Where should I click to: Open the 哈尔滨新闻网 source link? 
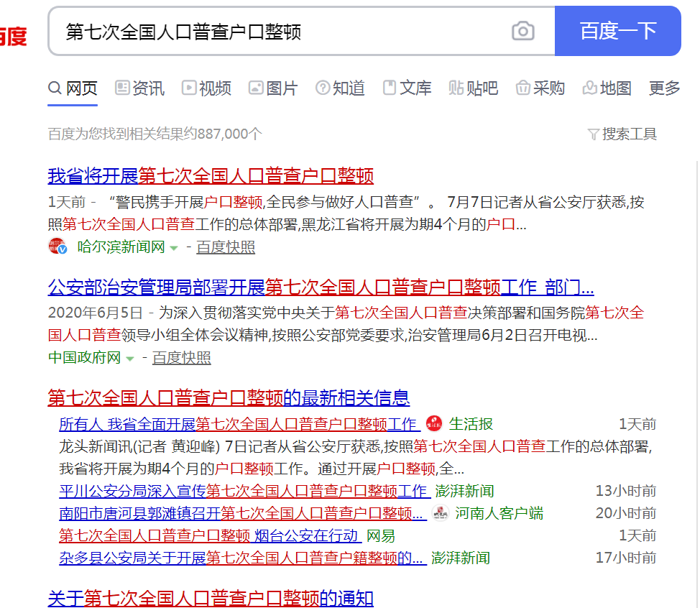(x=121, y=247)
